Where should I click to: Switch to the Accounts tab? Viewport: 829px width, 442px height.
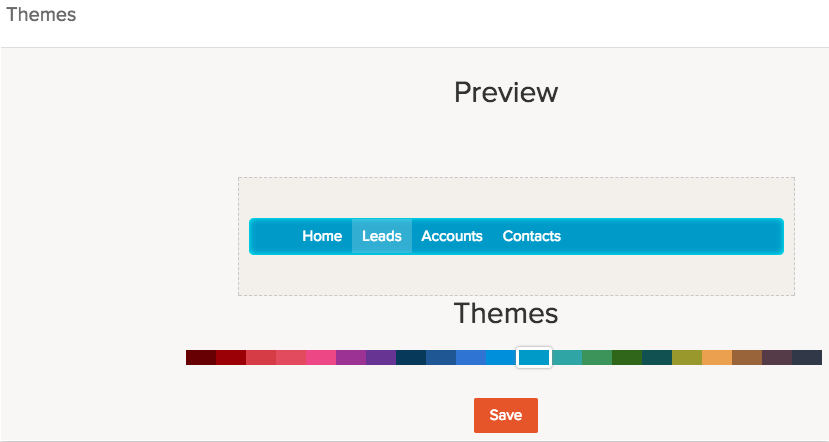coord(452,236)
